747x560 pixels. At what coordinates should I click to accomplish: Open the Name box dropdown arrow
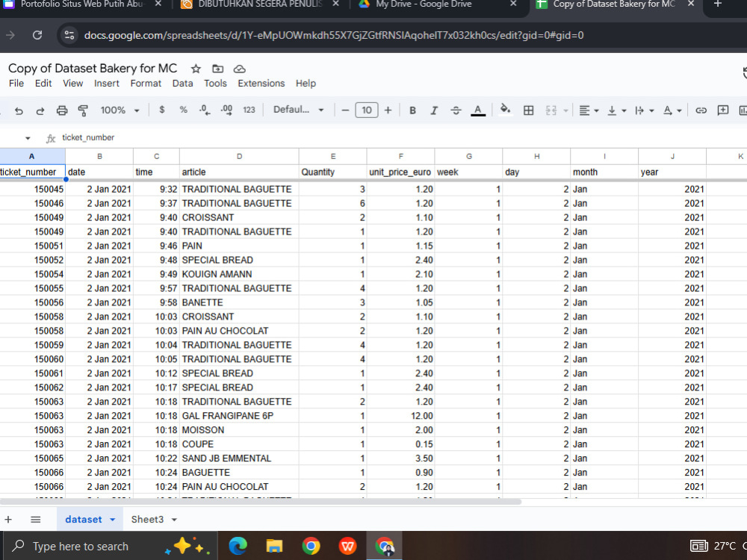coord(28,138)
